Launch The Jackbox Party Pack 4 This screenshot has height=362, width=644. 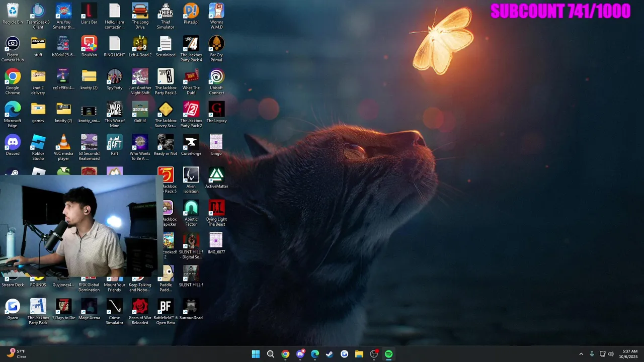(x=191, y=49)
